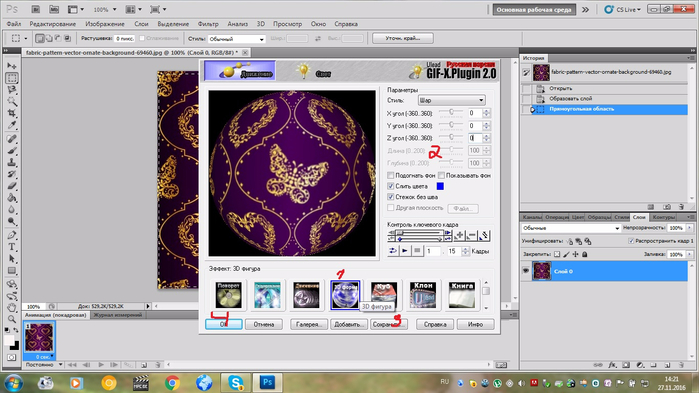Select the Eyedropper tool
Image resolution: width=699 pixels, height=393 pixels.
coord(12,125)
